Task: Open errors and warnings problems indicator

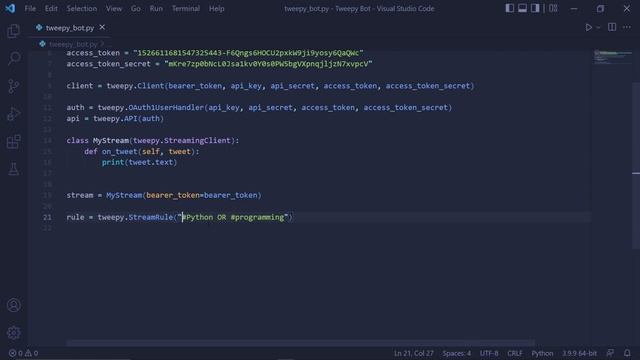Action: coord(23,353)
